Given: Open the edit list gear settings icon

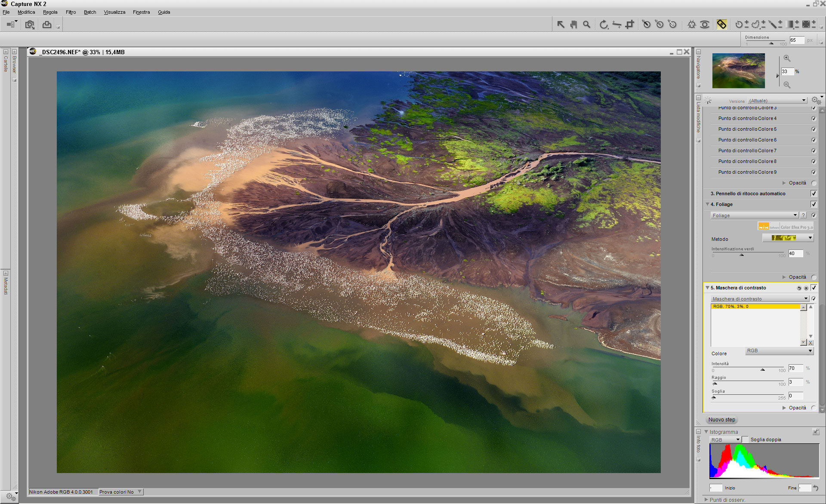Looking at the screenshot, I should click(816, 101).
